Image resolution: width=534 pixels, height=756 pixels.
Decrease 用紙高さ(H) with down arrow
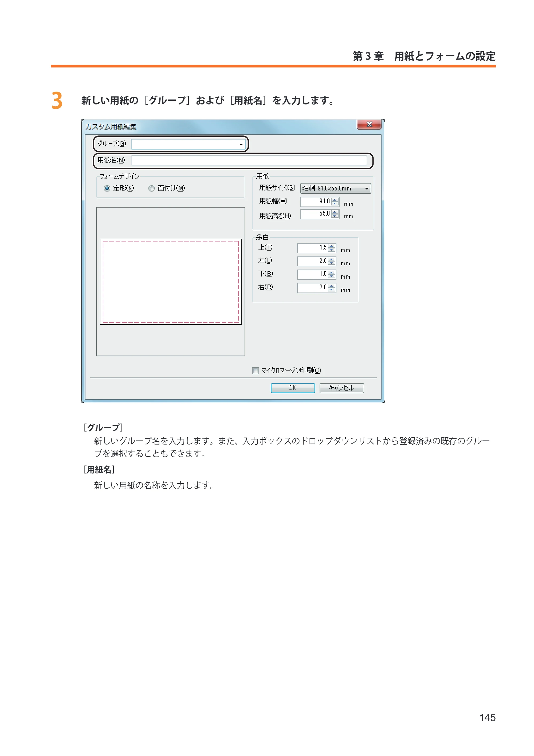[x=335, y=216]
